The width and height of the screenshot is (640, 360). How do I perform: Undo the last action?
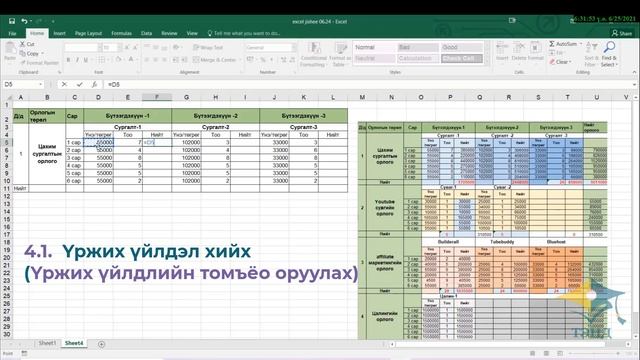tap(24, 21)
